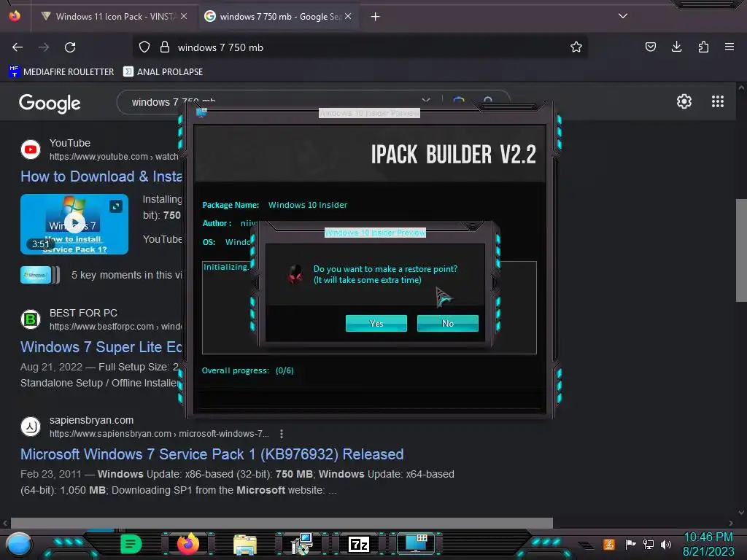Click the BEST FOR PC site favicon

(x=31, y=319)
